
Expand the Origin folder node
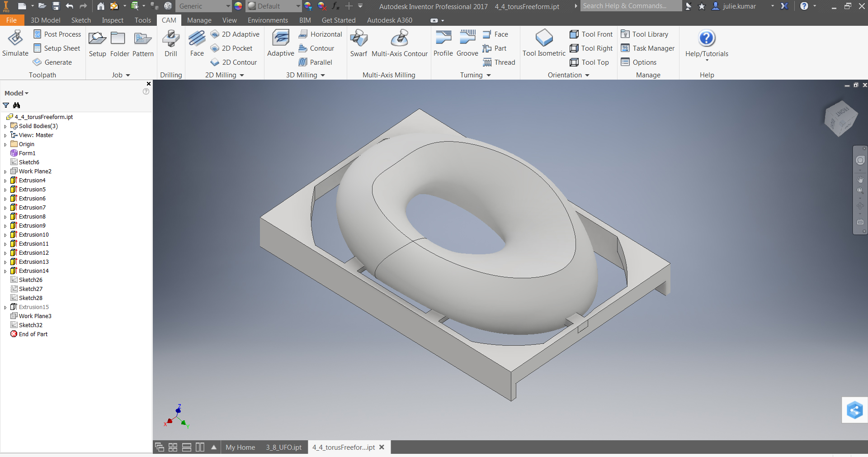point(5,144)
